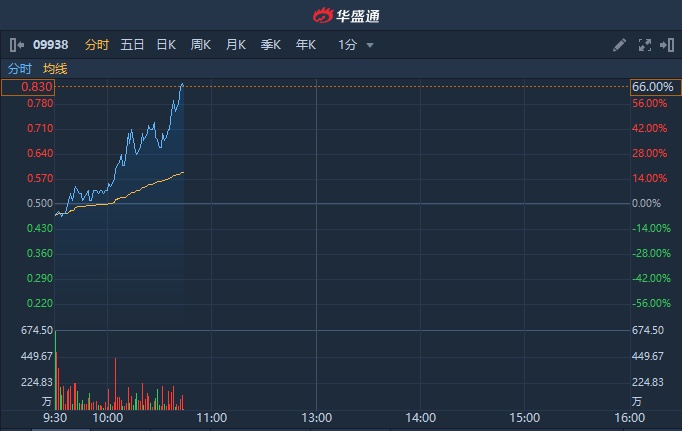Viewport: 682px width, 431px height.
Task: Click the 66.00% percentage change label
Action: (x=653, y=87)
